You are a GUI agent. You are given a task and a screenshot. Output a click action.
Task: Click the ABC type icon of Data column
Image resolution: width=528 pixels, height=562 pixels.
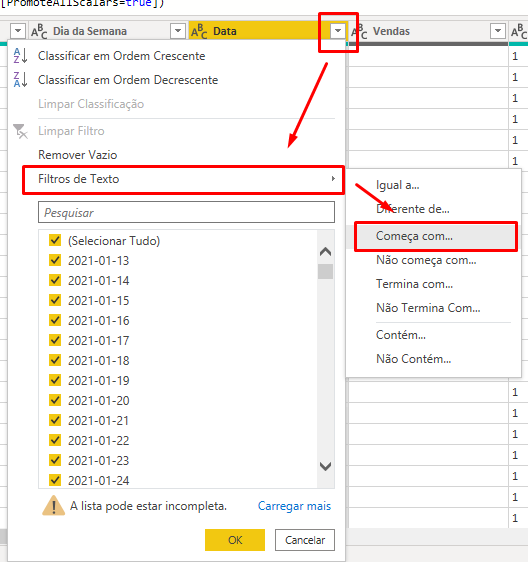199,31
